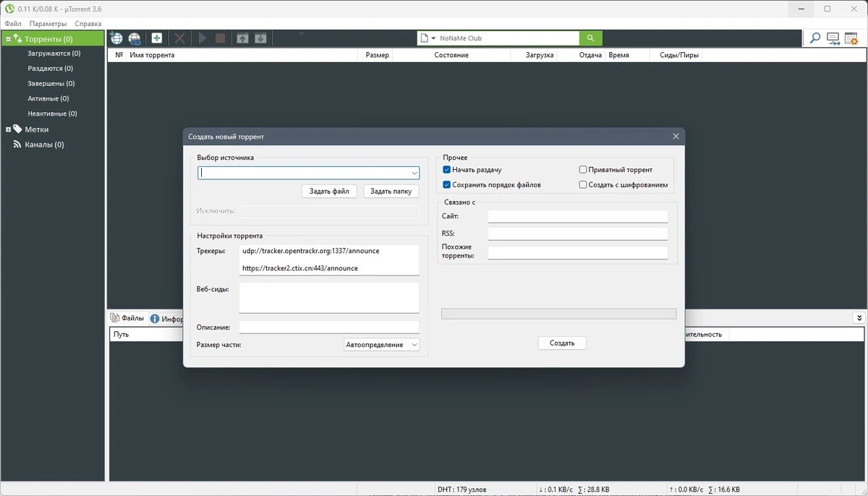Enable Создать с шифрованием checkbox
868x496 pixels.
click(583, 185)
